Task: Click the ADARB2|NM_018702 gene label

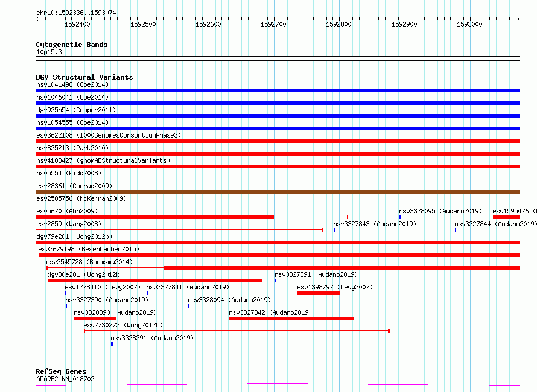Action: point(65,379)
